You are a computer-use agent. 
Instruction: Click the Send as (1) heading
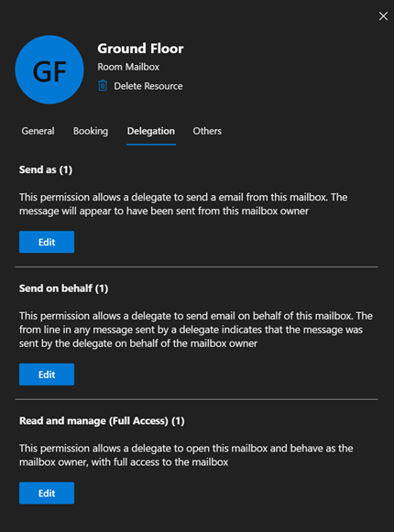point(46,169)
